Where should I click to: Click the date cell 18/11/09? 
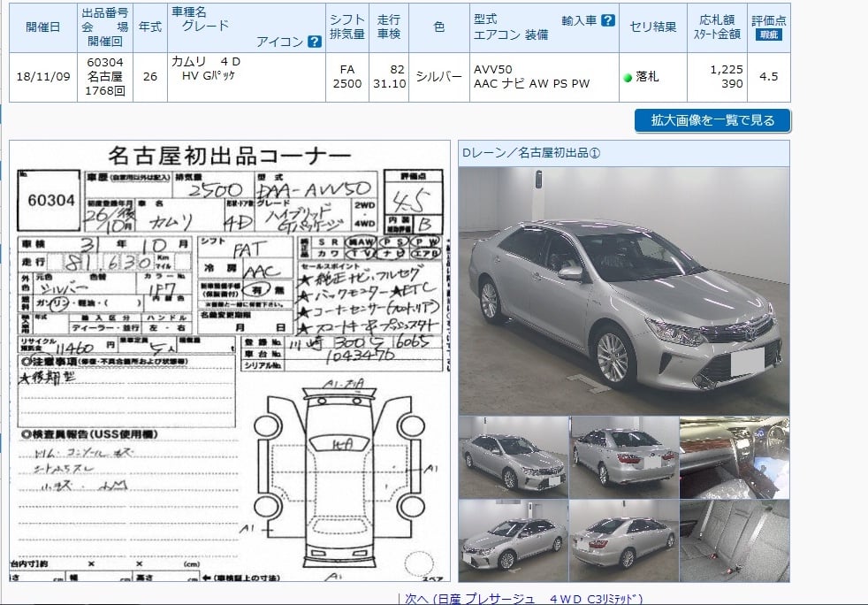pyautogui.click(x=43, y=76)
